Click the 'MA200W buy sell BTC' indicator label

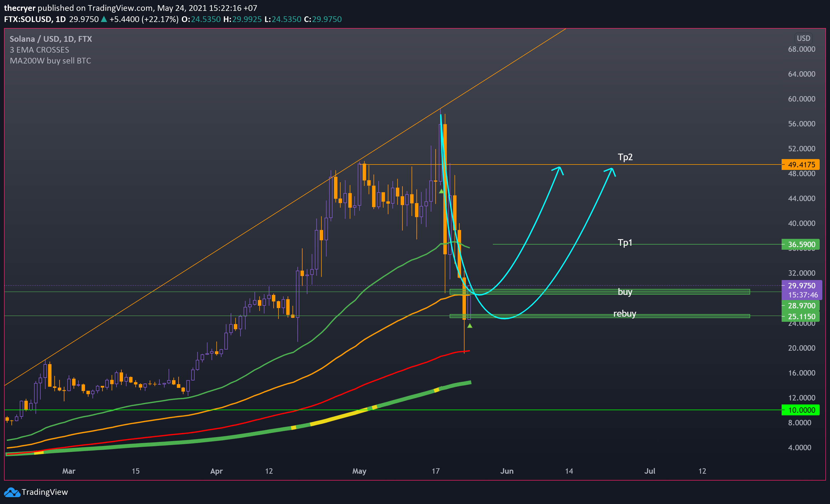click(x=51, y=61)
